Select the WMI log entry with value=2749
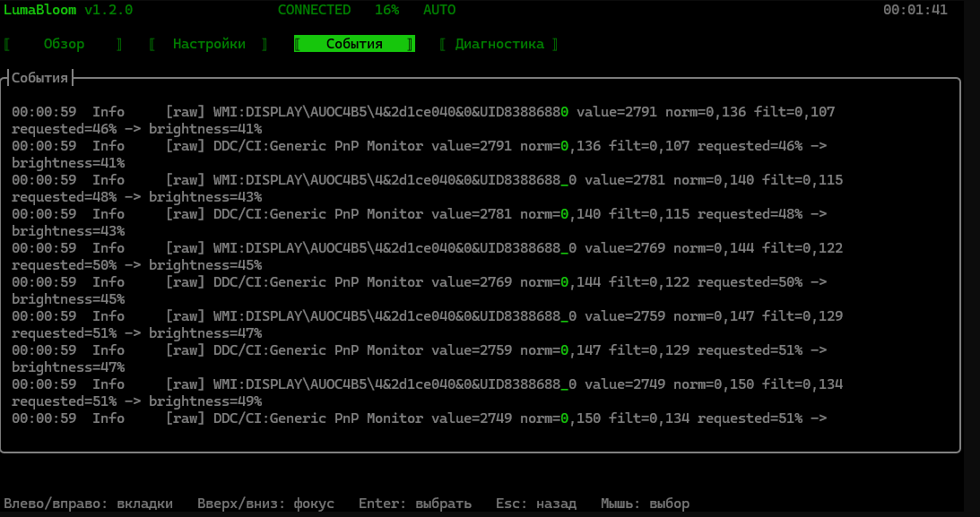Image resolution: width=980 pixels, height=517 pixels. 428,392
